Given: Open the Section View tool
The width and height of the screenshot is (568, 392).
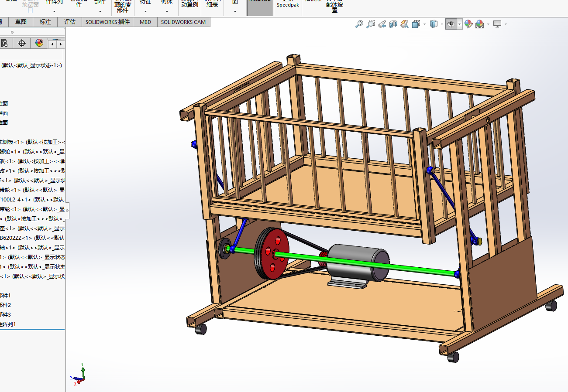Looking at the screenshot, I should pyautogui.click(x=393, y=24).
